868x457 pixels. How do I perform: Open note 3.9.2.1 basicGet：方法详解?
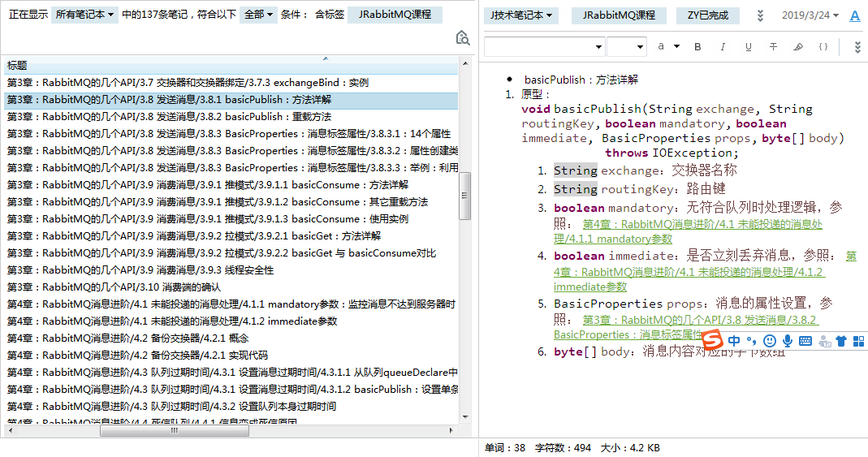click(x=231, y=236)
